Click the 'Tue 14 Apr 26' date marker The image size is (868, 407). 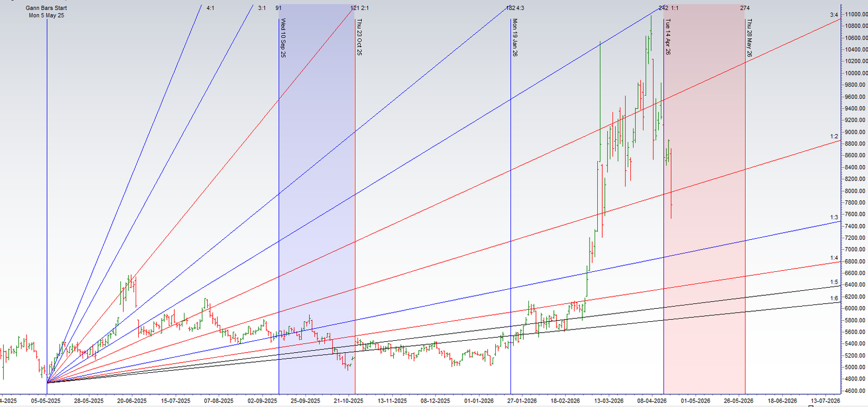pos(668,37)
